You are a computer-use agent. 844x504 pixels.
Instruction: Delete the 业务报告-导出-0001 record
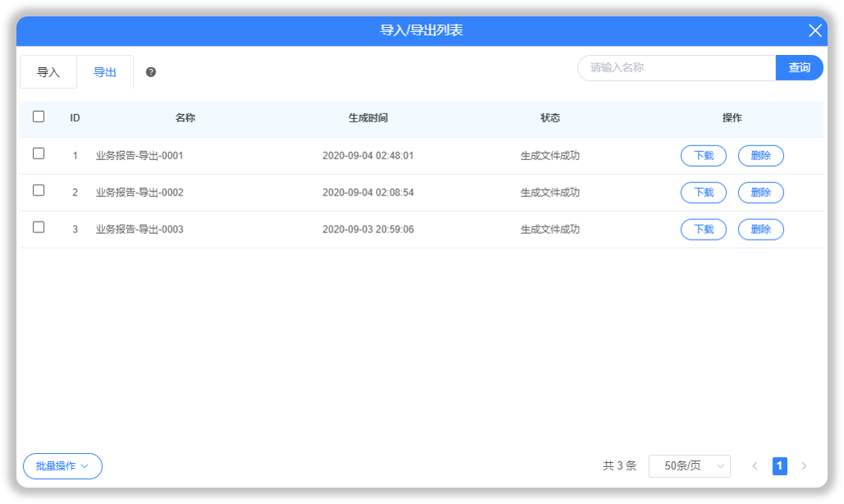point(760,156)
